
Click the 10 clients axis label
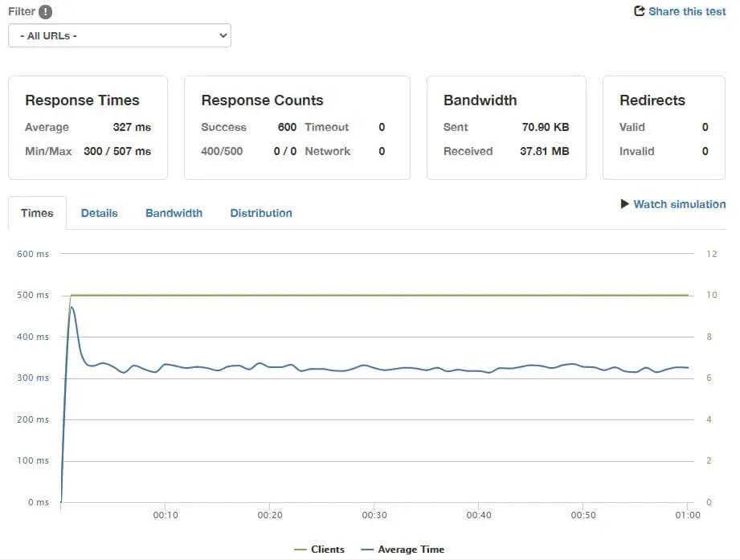[712, 295]
